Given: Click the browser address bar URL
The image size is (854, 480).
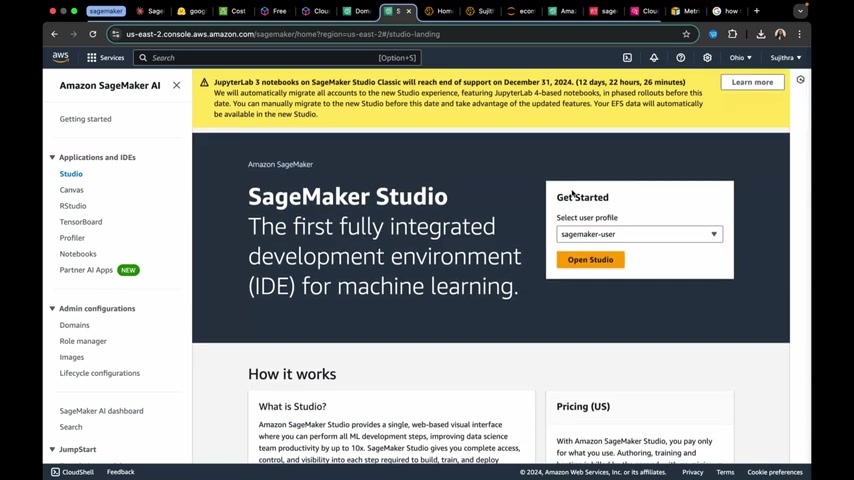Looking at the screenshot, I should pos(283,34).
